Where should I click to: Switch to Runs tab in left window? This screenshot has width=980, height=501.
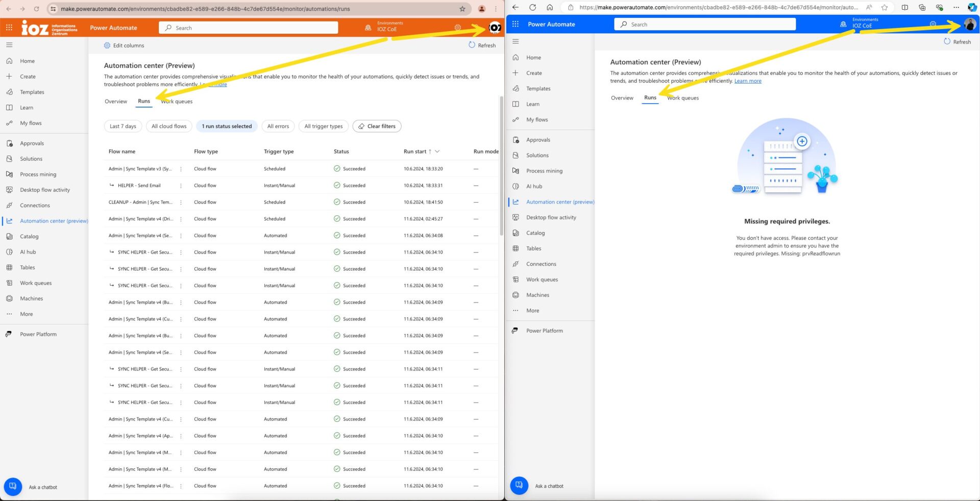click(144, 101)
